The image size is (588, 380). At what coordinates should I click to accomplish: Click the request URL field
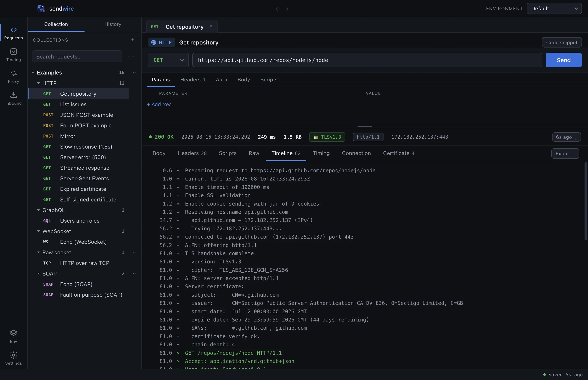pos(367,60)
